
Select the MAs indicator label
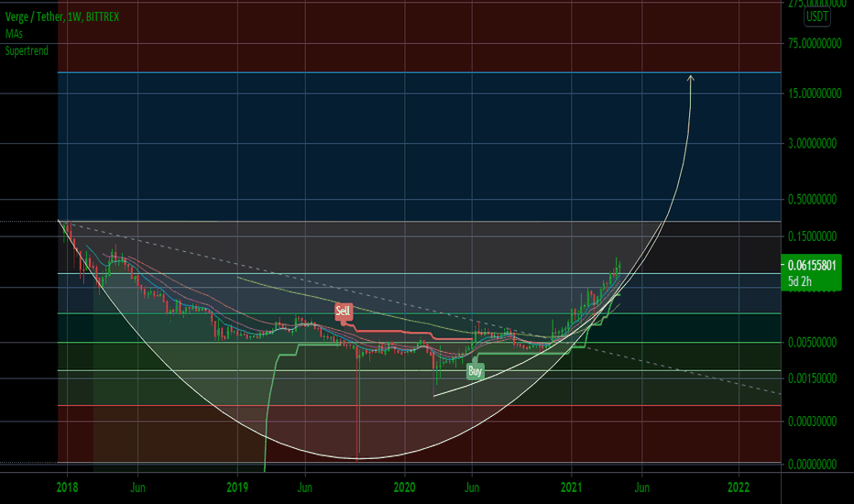coord(14,34)
